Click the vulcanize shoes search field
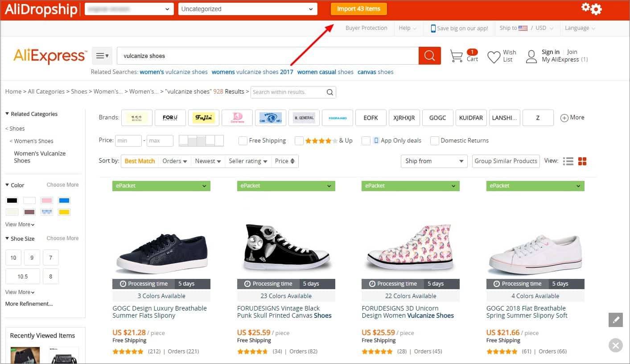 pos(268,56)
